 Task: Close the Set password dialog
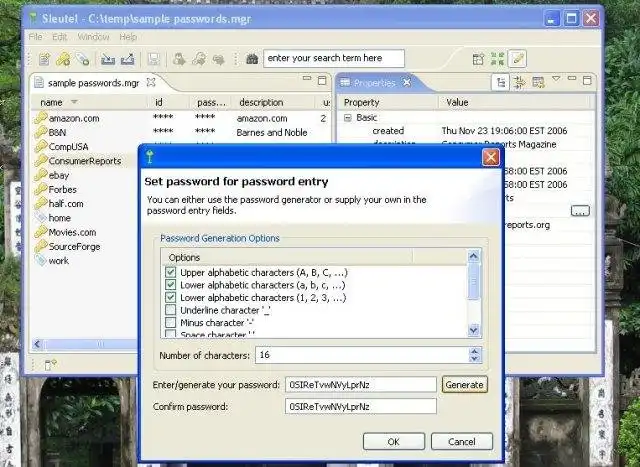[491, 157]
